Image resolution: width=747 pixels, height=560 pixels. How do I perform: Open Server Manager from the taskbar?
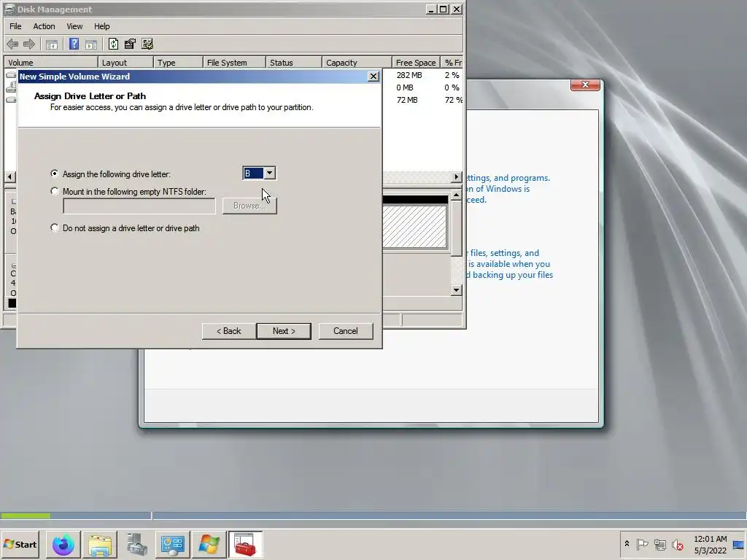[136, 544]
